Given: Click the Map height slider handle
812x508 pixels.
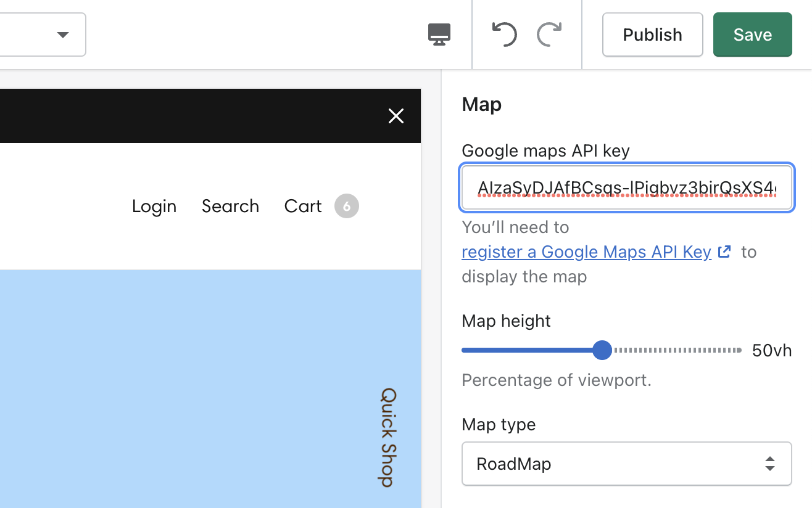Looking at the screenshot, I should click(x=602, y=350).
